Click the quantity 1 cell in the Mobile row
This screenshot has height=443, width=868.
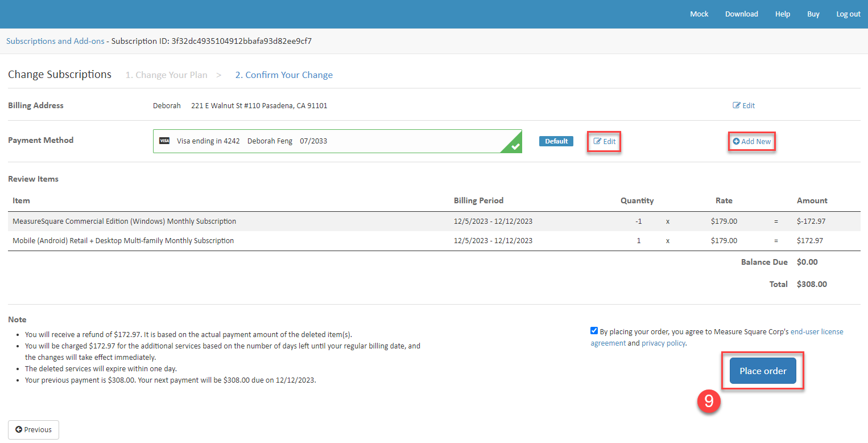[639, 240]
